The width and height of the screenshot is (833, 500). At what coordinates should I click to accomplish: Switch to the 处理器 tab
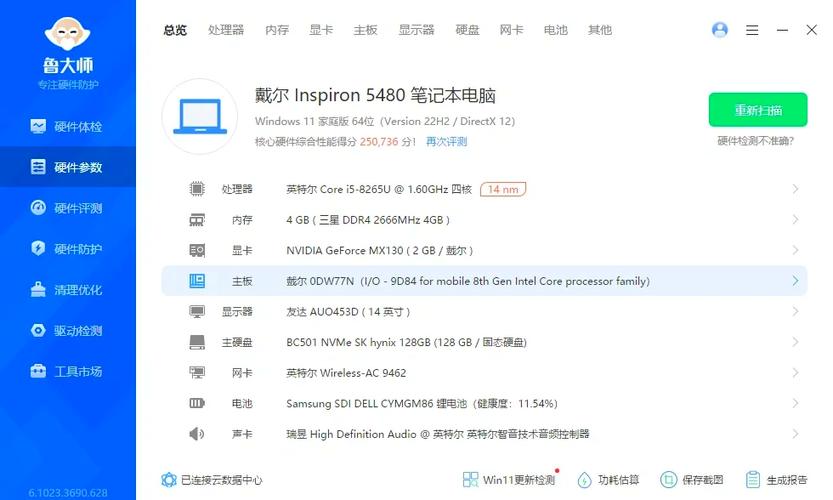(226, 30)
